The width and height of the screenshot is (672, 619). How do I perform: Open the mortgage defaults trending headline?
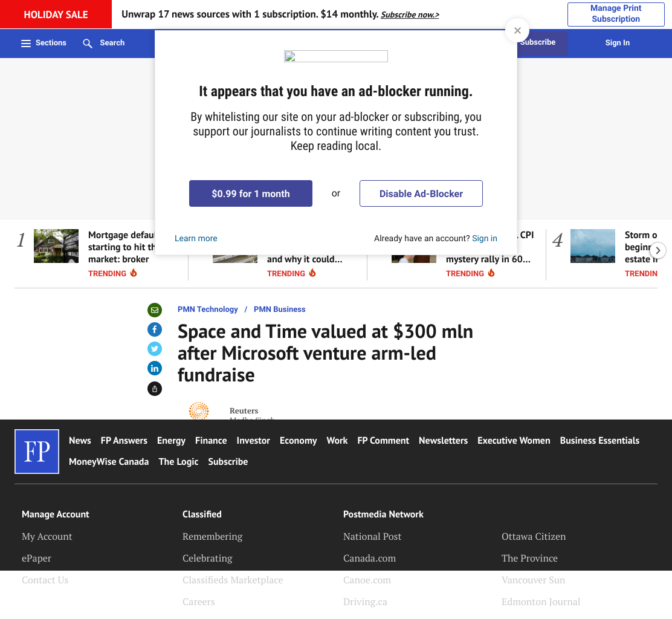(x=121, y=247)
